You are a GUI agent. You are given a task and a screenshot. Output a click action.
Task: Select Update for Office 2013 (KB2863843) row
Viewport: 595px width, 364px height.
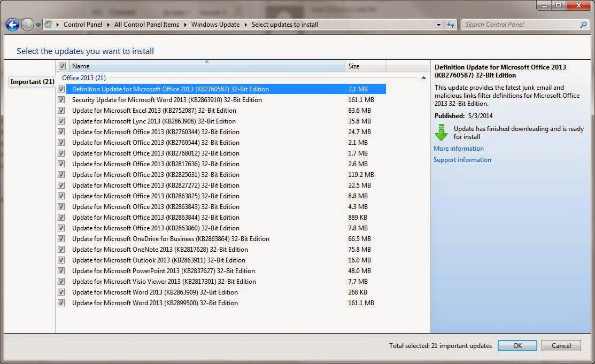226,206
